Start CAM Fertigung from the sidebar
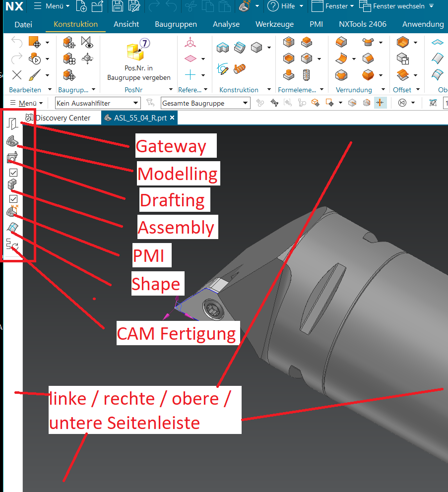Image resolution: width=448 pixels, height=492 pixels. click(12, 244)
